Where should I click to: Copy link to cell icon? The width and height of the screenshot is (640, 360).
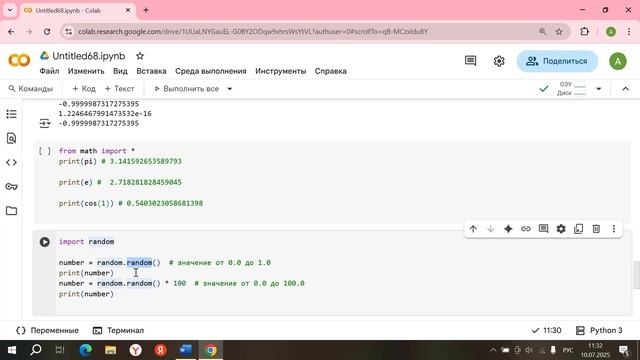[x=526, y=229]
